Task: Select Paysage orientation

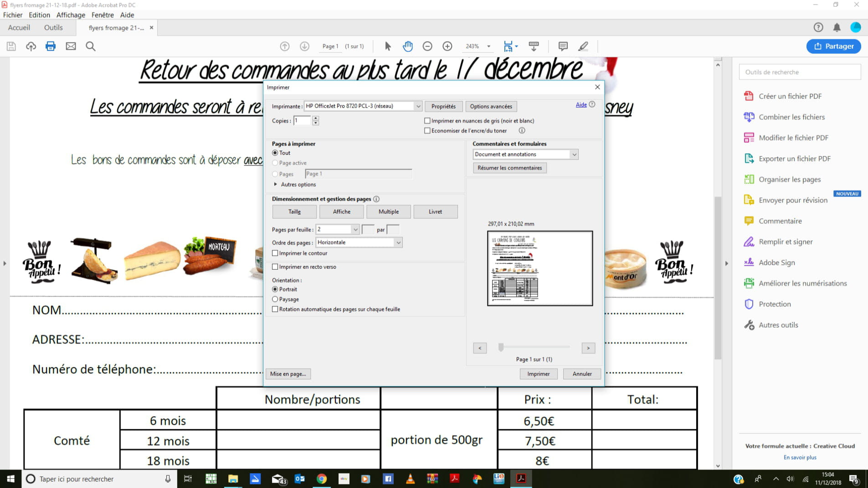Action: pos(275,299)
